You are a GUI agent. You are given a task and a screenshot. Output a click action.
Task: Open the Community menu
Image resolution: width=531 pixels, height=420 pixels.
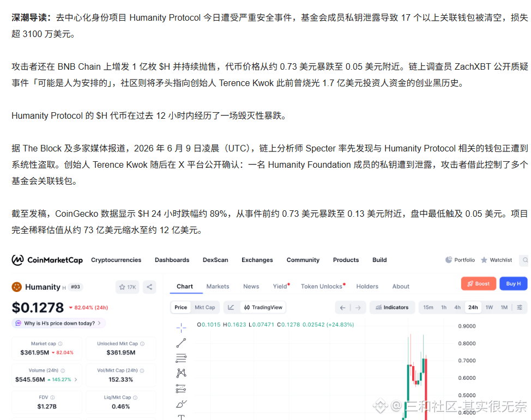(303, 260)
